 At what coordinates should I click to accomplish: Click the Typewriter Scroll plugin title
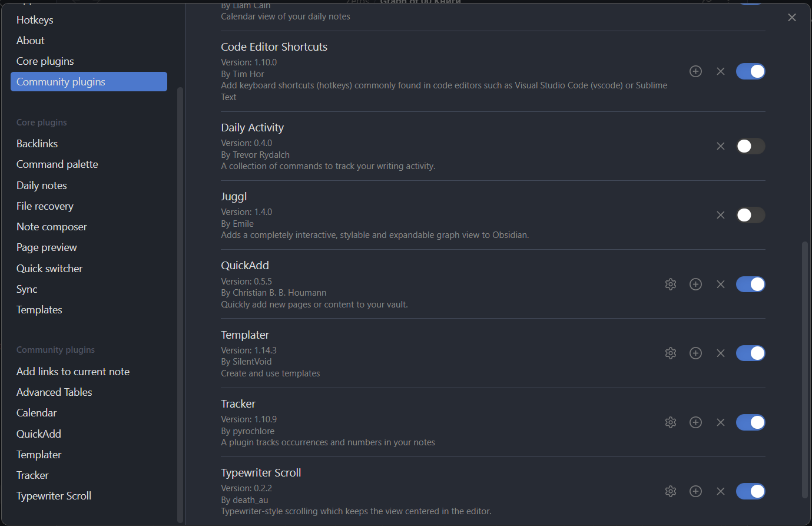(x=261, y=473)
